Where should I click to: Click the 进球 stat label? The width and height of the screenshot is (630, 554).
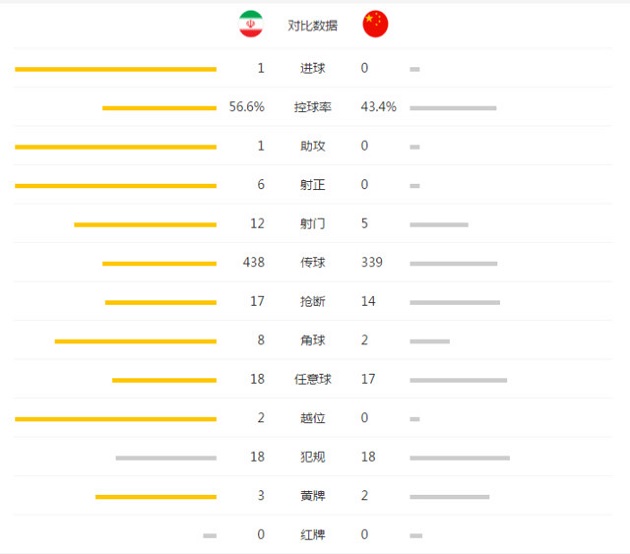coord(313,68)
